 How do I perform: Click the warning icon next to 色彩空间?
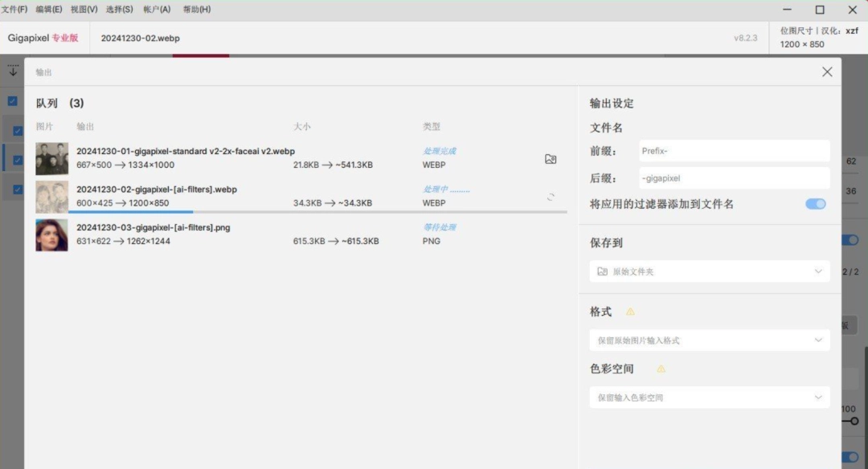[x=661, y=369]
